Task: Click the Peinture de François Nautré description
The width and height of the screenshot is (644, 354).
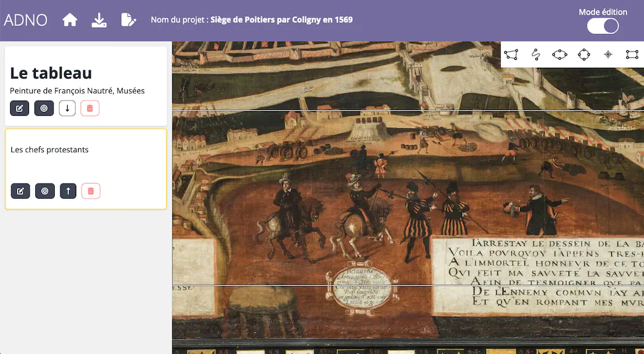Action: [x=77, y=91]
